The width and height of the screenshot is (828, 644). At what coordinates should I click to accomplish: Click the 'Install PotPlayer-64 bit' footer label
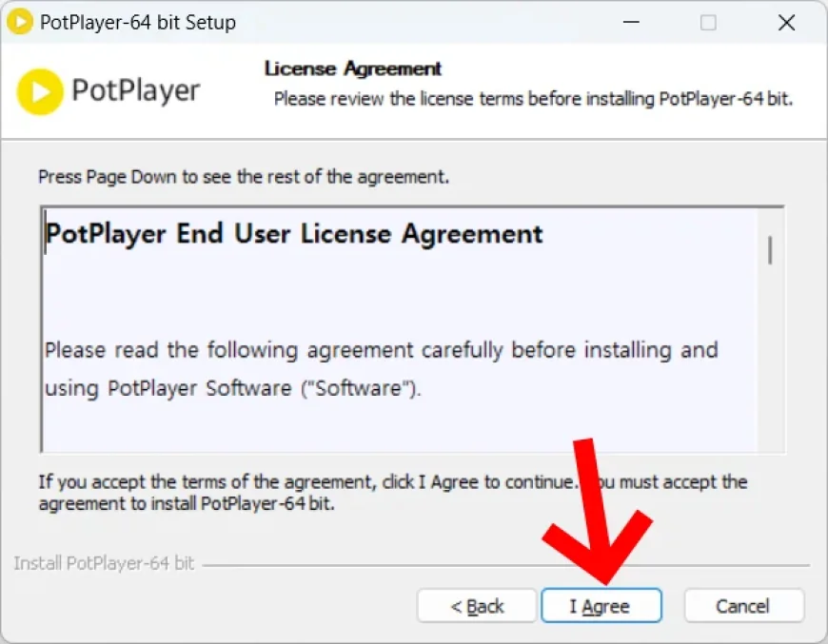(x=104, y=564)
